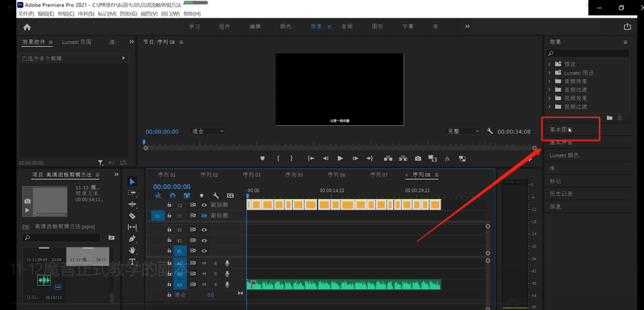Select the Hand tool
The image size is (644, 310).
(132, 250)
